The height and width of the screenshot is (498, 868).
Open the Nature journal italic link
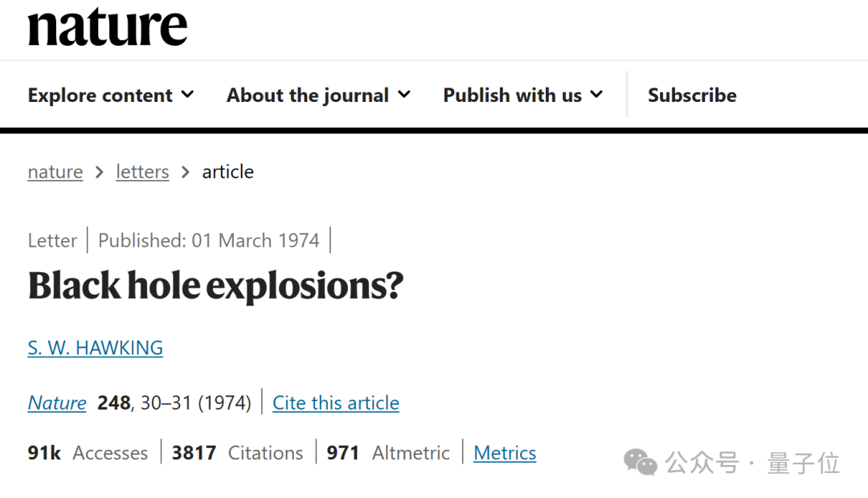(57, 403)
